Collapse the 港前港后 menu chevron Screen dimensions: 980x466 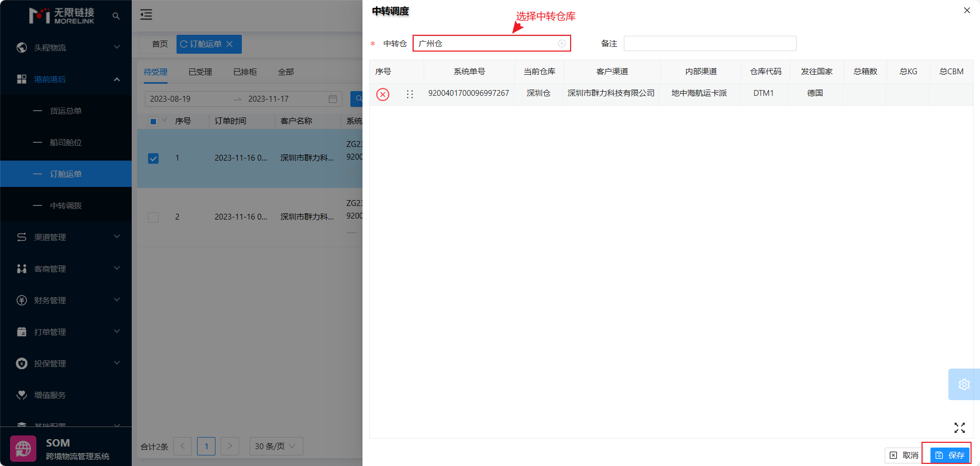pyautogui.click(x=117, y=79)
